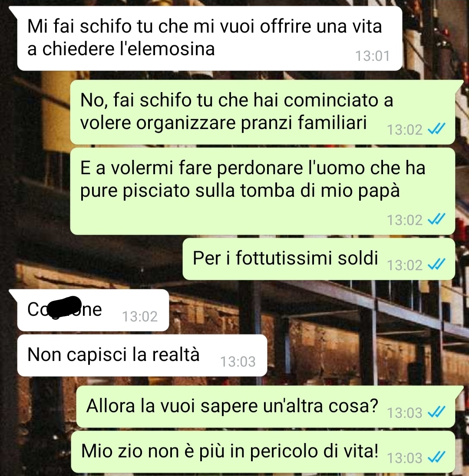469x476 pixels.
Task: Select the message 'No, fai schifo tu che hai cominciato'
Action: tap(263, 112)
